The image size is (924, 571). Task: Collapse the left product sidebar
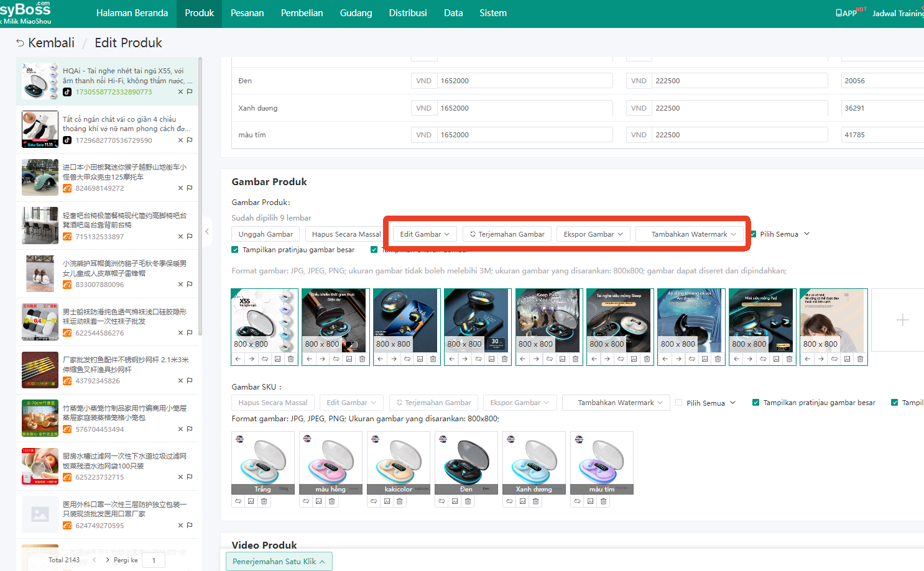pos(207,232)
